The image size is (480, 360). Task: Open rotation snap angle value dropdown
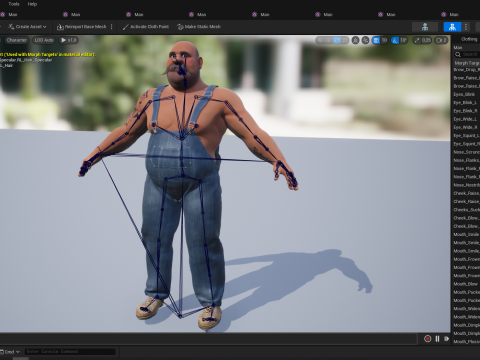[404, 40]
